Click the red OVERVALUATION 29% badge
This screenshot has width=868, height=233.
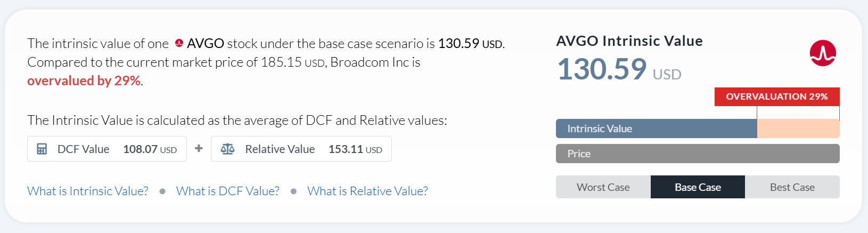tap(777, 97)
